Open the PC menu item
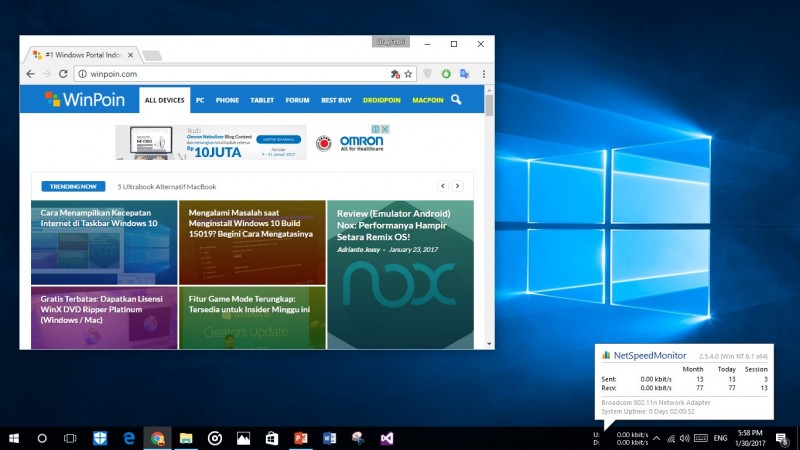The width and height of the screenshot is (800, 450). tap(200, 101)
